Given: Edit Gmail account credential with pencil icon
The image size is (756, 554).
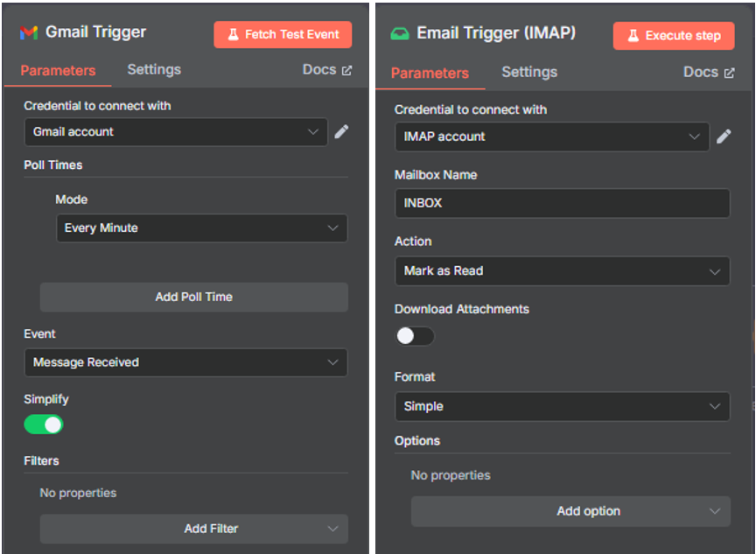Looking at the screenshot, I should [x=341, y=131].
